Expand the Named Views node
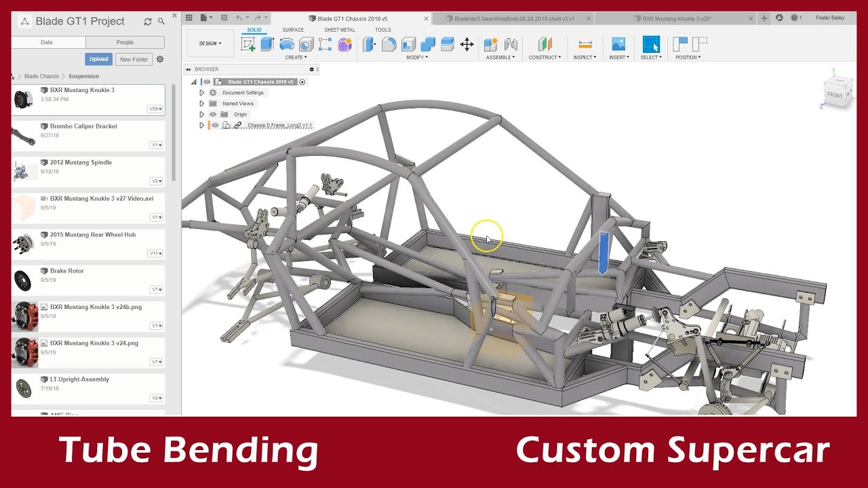 tap(201, 104)
